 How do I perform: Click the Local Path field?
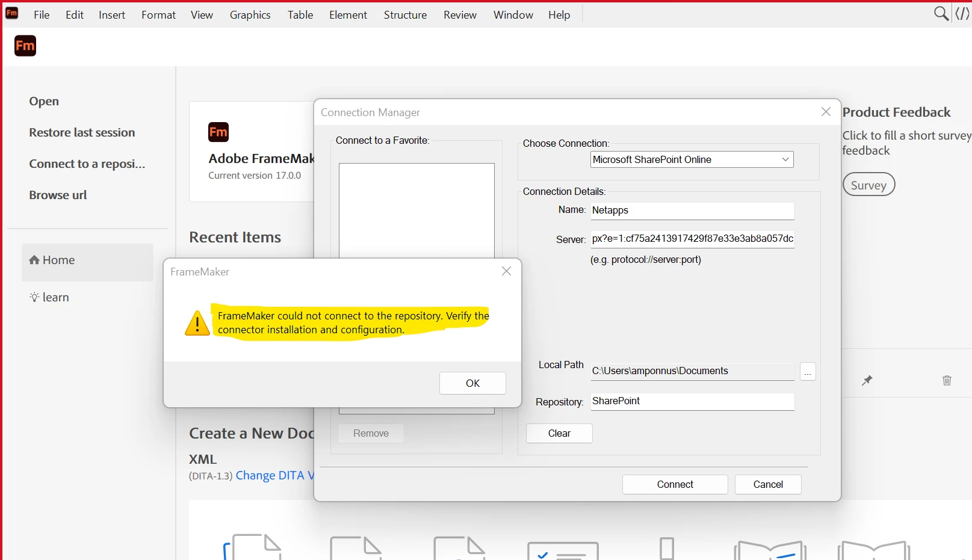(x=692, y=371)
